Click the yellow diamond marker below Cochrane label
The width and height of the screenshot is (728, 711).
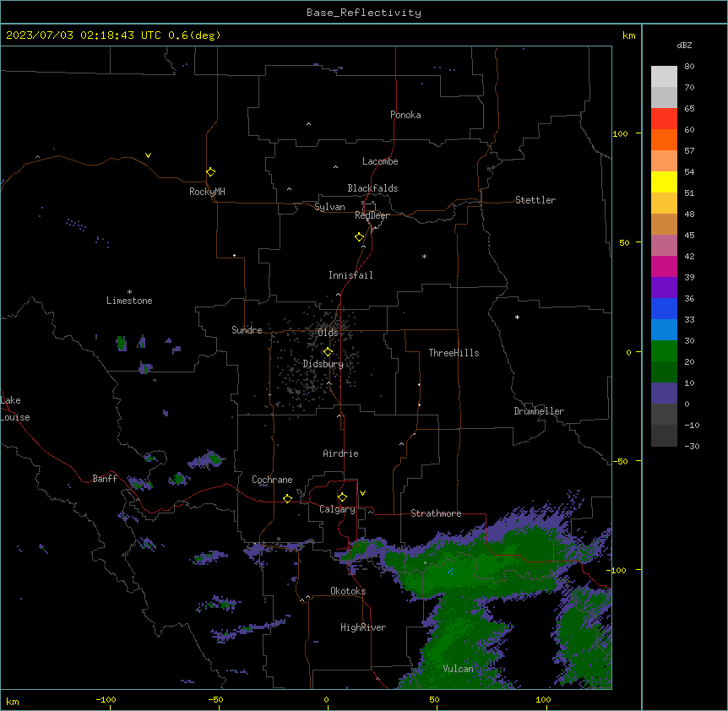(x=287, y=498)
